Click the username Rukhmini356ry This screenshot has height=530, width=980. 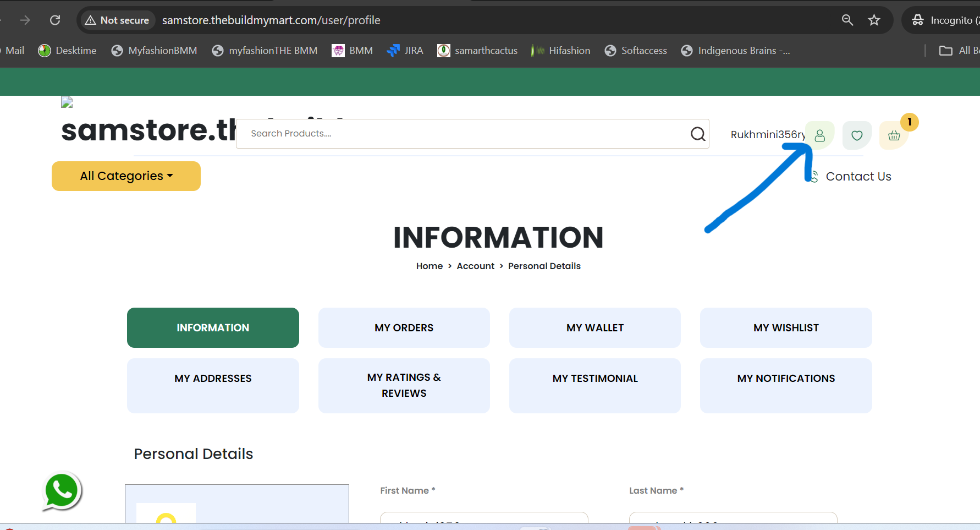click(x=768, y=135)
